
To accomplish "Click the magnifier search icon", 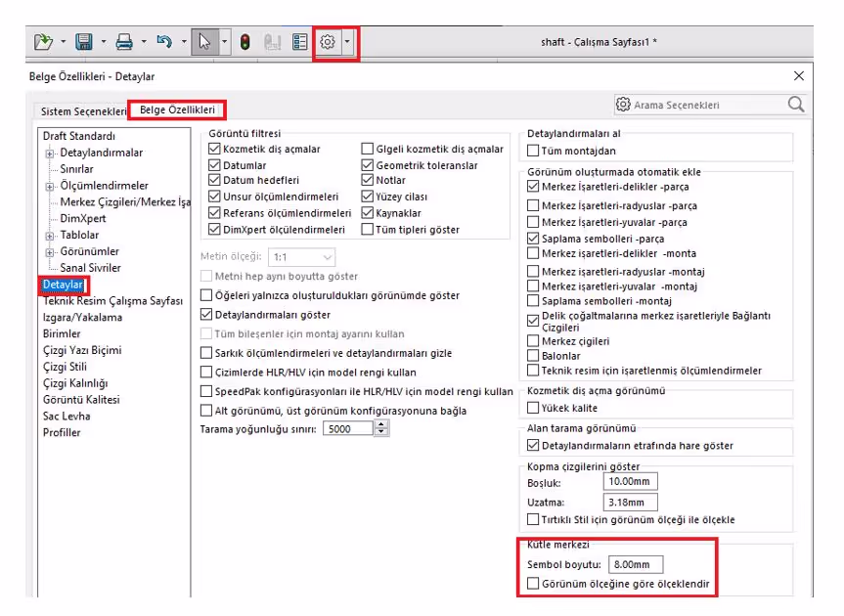I will pos(796,104).
